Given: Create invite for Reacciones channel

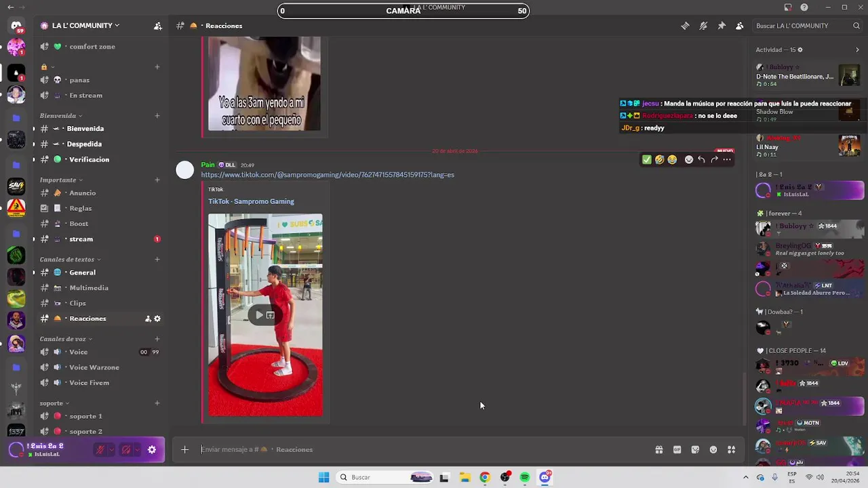Looking at the screenshot, I should (x=148, y=319).
